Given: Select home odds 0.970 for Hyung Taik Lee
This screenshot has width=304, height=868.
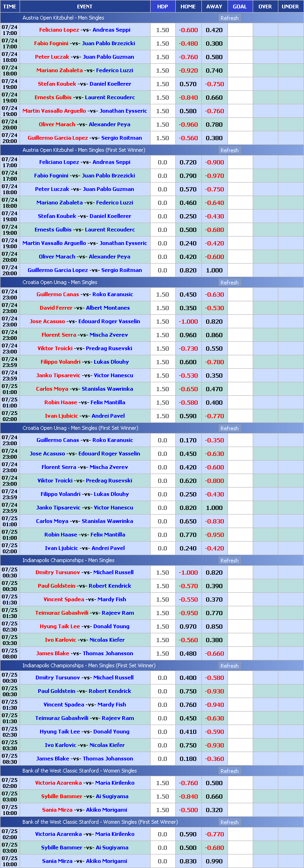Looking at the screenshot, I should (188, 626).
